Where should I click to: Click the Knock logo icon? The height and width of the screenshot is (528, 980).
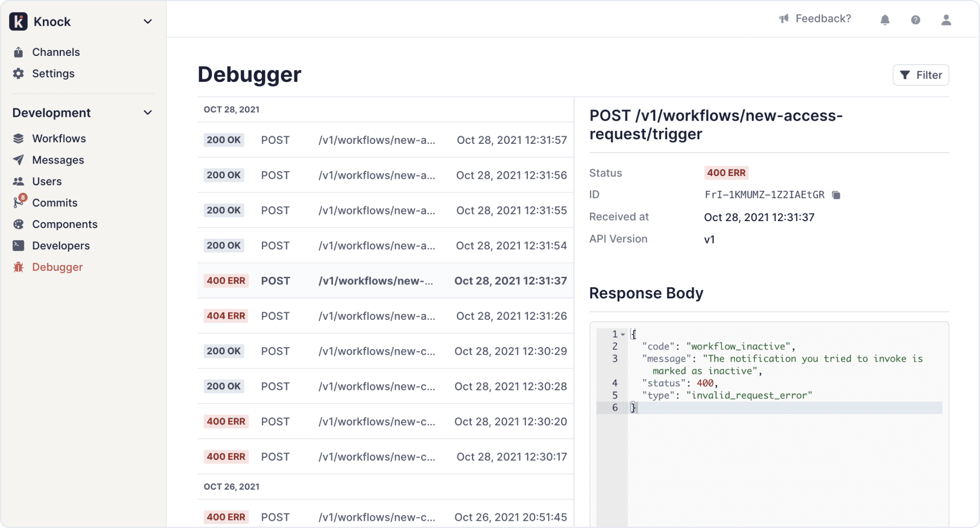[19, 21]
